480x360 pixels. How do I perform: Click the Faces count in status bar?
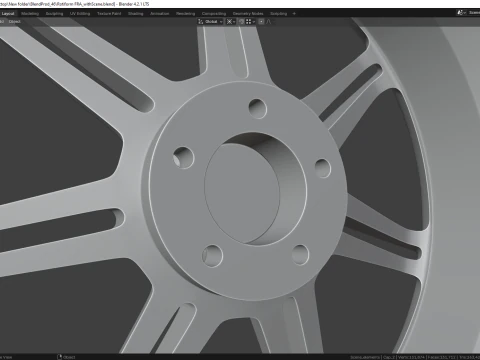(442, 357)
